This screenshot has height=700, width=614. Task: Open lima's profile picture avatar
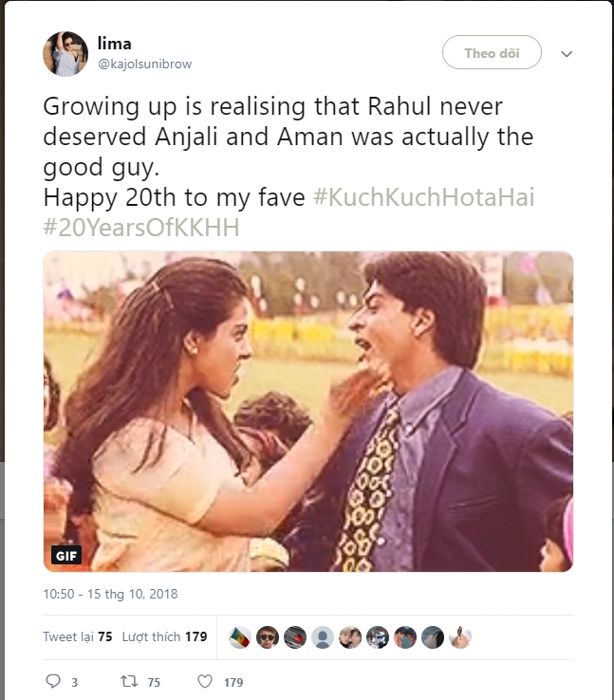click(65, 53)
